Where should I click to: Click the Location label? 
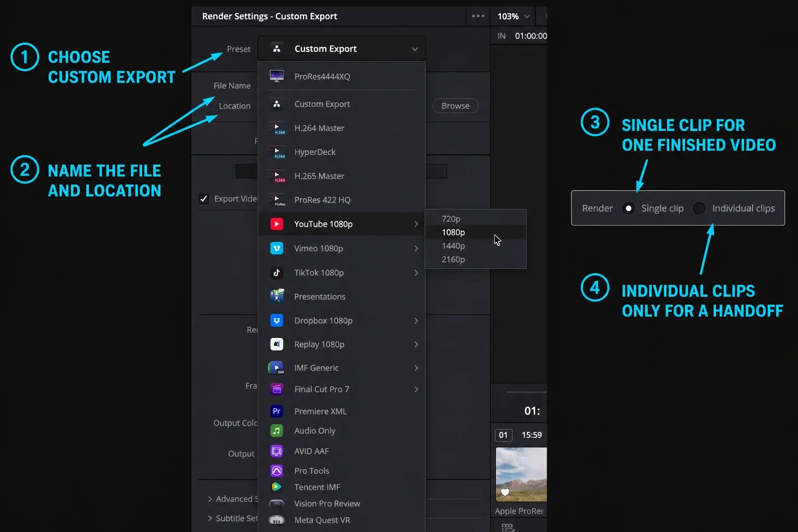[x=235, y=105]
